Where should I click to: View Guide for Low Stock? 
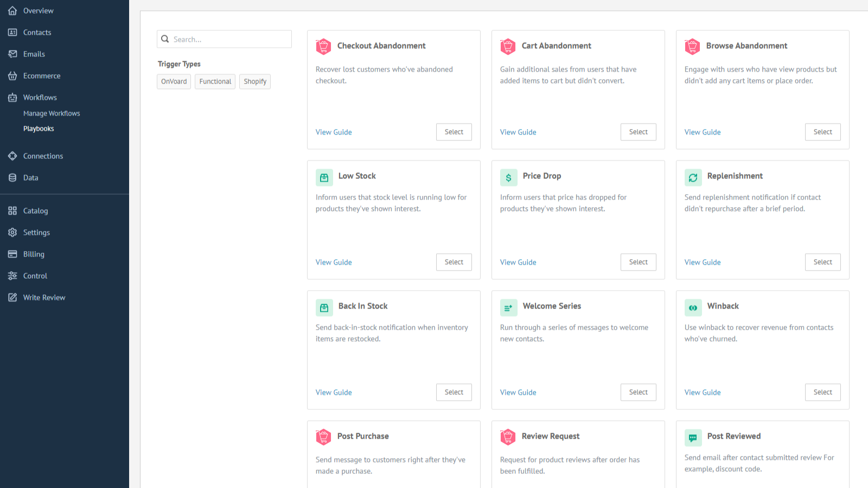coord(334,262)
